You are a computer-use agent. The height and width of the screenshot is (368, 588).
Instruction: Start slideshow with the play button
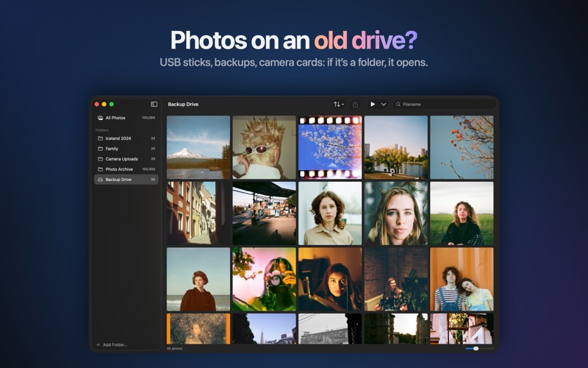pyautogui.click(x=373, y=105)
